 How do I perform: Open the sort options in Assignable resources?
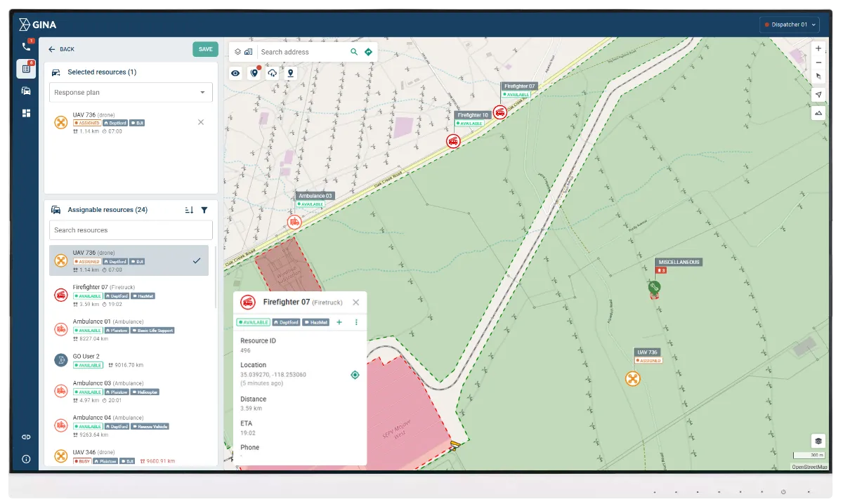click(188, 210)
